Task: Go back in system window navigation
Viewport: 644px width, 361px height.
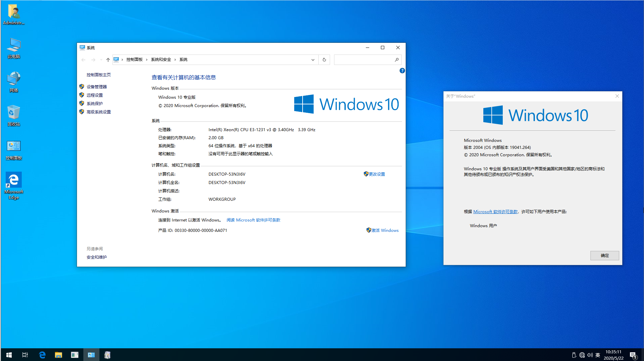Action: coord(83,60)
